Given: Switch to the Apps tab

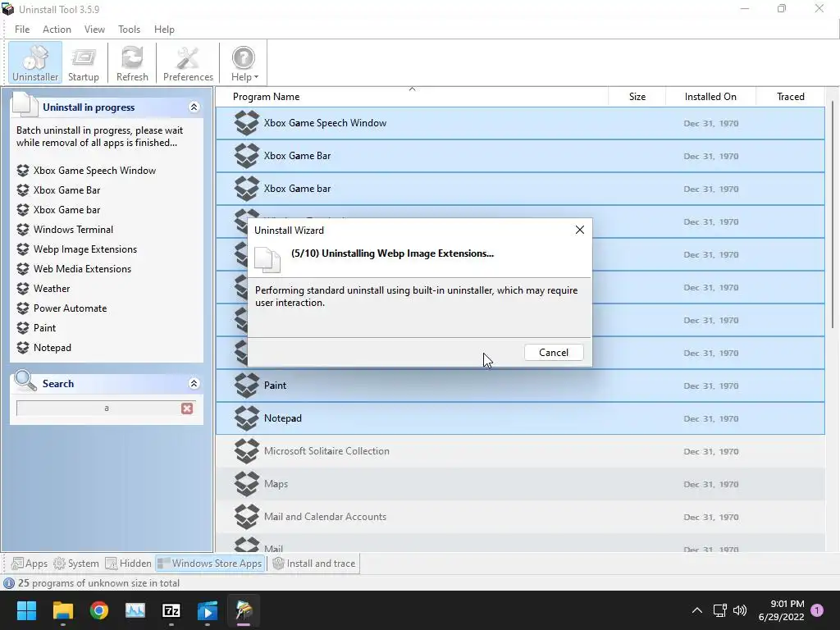Looking at the screenshot, I should pyautogui.click(x=30, y=564).
